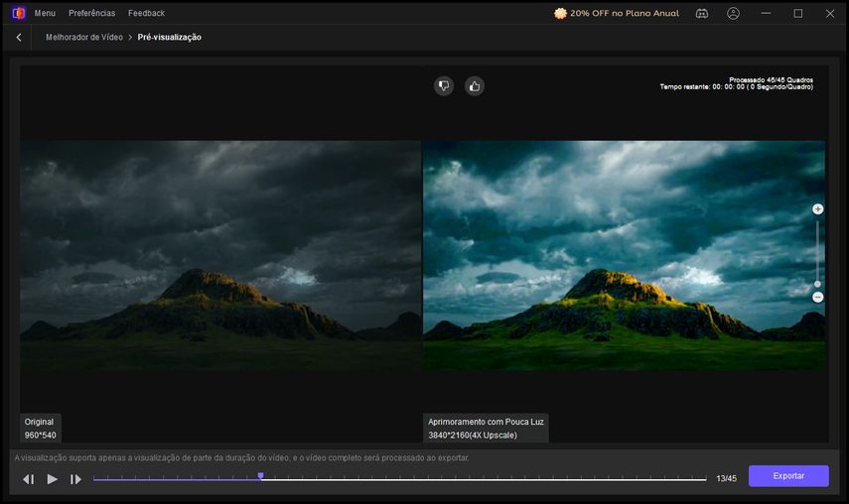Click the Processado 45/45 Quadros status

coord(771,79)
